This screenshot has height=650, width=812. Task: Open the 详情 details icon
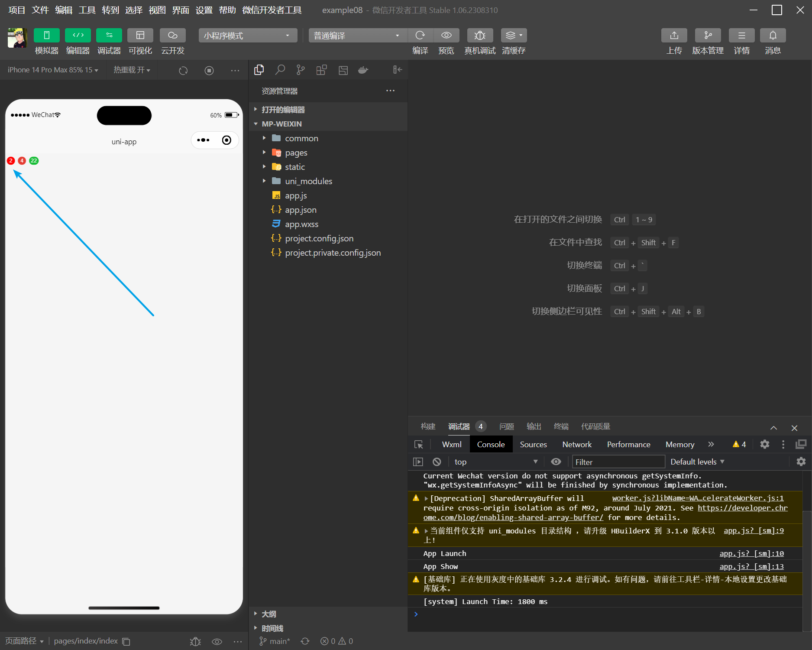point(742,35)
